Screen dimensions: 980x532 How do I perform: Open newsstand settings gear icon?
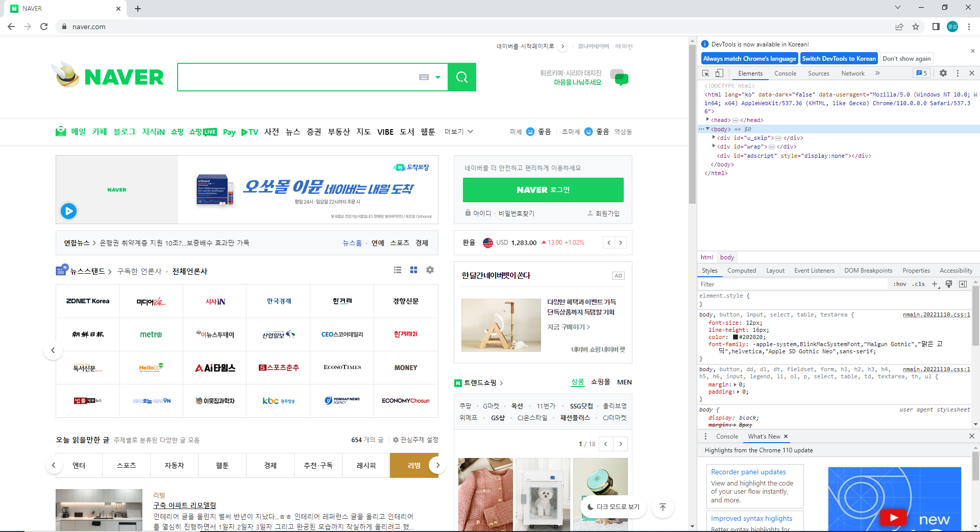point(430,270)
